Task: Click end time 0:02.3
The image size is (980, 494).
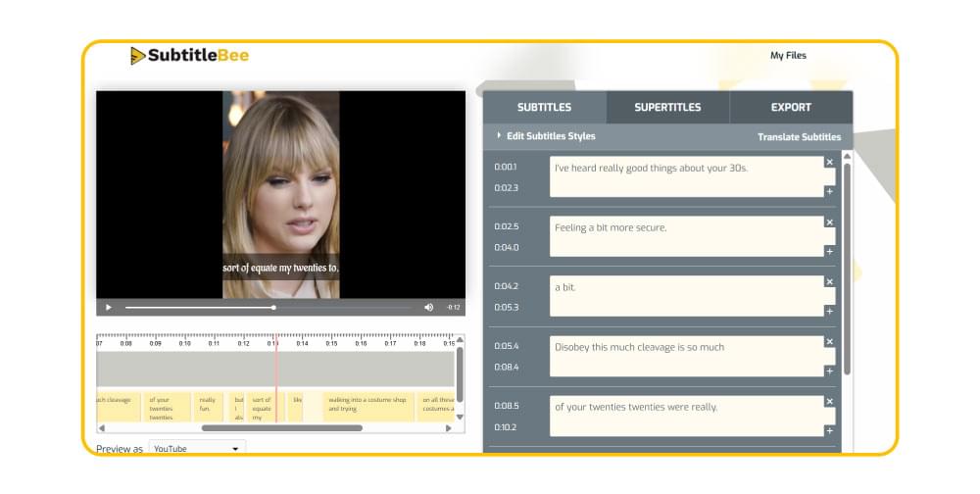Action: (507, 187)
